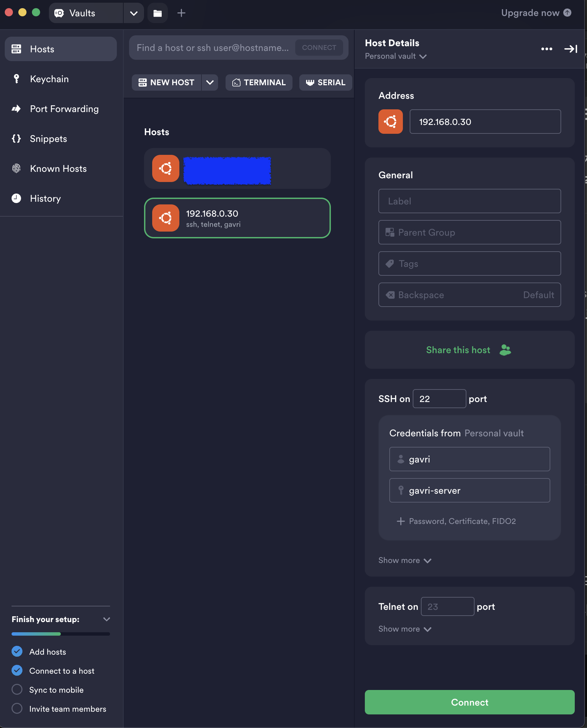Click the share people icon

tap(505, 350)
